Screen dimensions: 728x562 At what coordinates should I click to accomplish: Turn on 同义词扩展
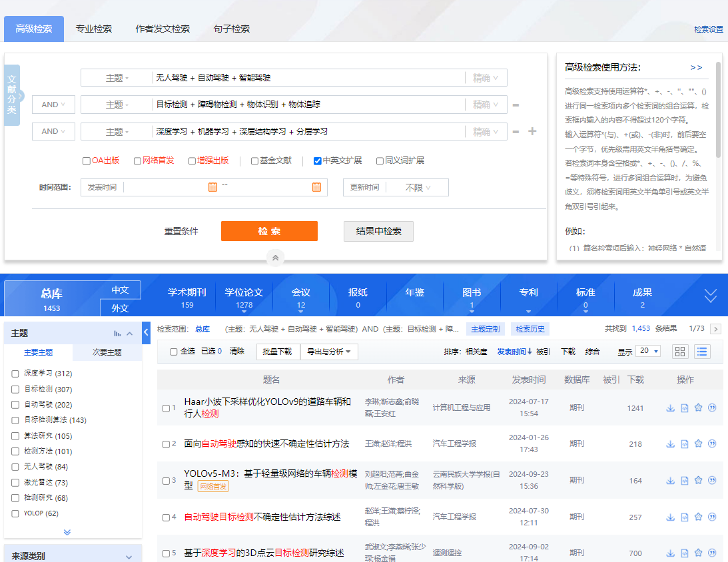380,161
